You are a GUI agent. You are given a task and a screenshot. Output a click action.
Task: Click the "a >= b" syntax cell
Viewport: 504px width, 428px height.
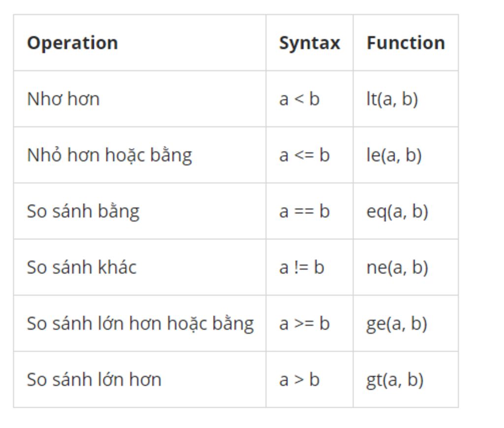tap(304, 324)
